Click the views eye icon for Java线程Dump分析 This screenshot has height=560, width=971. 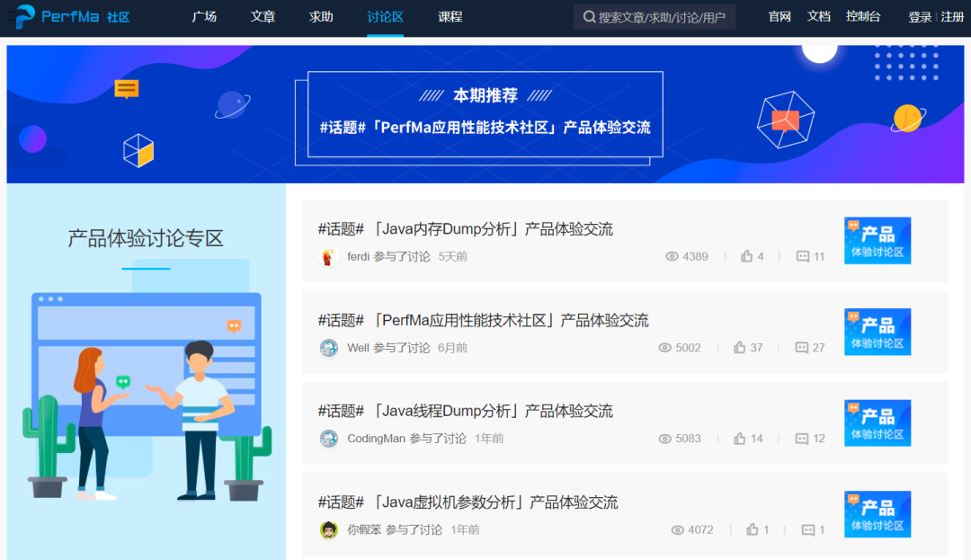click(x=664, y=439)
